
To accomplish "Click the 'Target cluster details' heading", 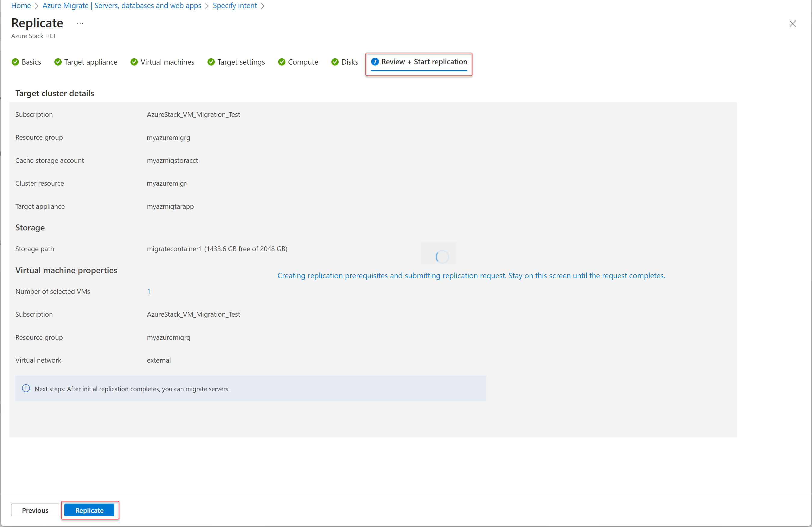I will pyautogui.click(x=55, y=93).
